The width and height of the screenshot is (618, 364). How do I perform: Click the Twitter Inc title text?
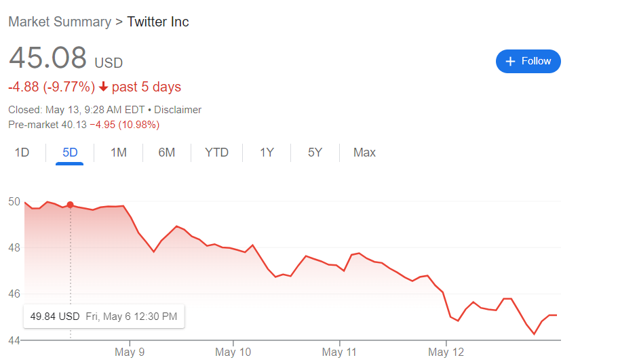coord(158,22)
